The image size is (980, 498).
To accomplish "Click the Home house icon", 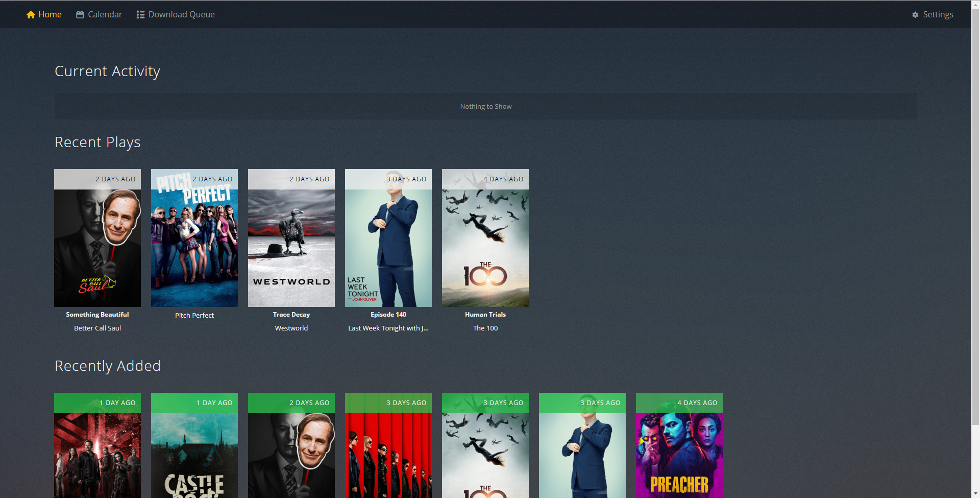I will (x=31, y=15).
